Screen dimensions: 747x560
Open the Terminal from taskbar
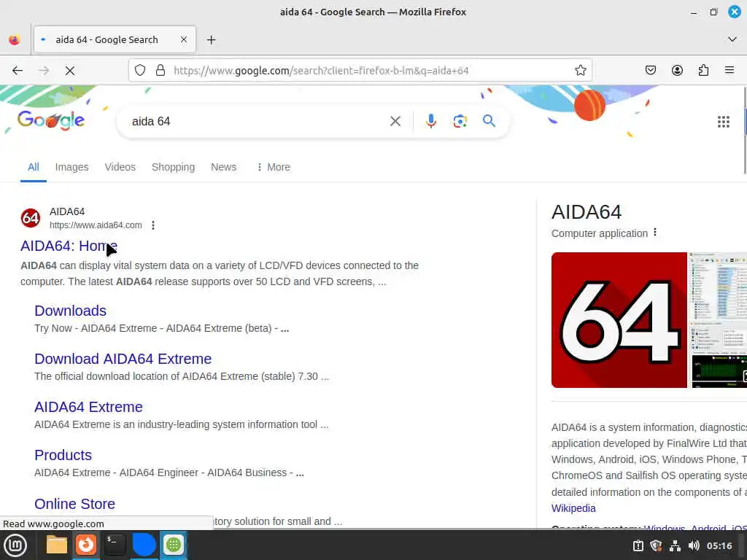(115, 545)
